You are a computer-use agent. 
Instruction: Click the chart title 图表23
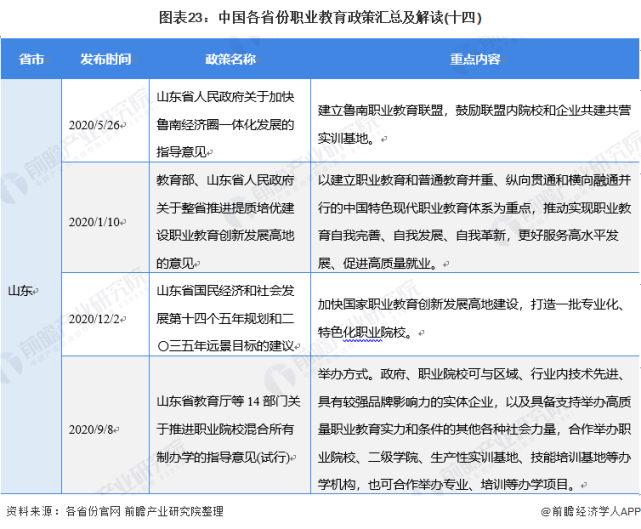[320, 18]
